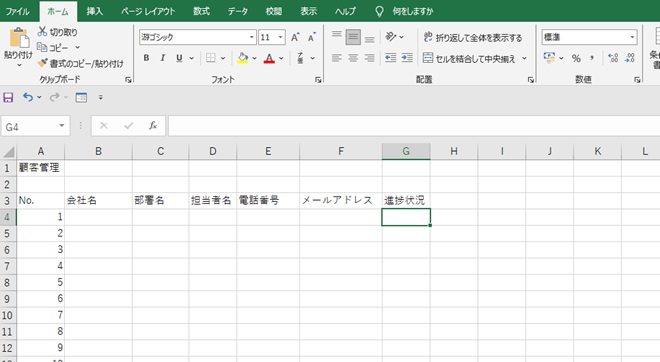Click Wrap Text (折り返して全体を表示する)
This screenshot has width=660, height=362.
tap(473, 37)
